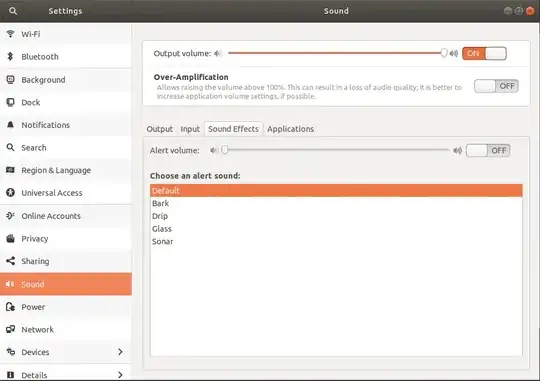
Task: Expand the Details submenu chevron
Action: pyautogui.click(x=120, y=375)
